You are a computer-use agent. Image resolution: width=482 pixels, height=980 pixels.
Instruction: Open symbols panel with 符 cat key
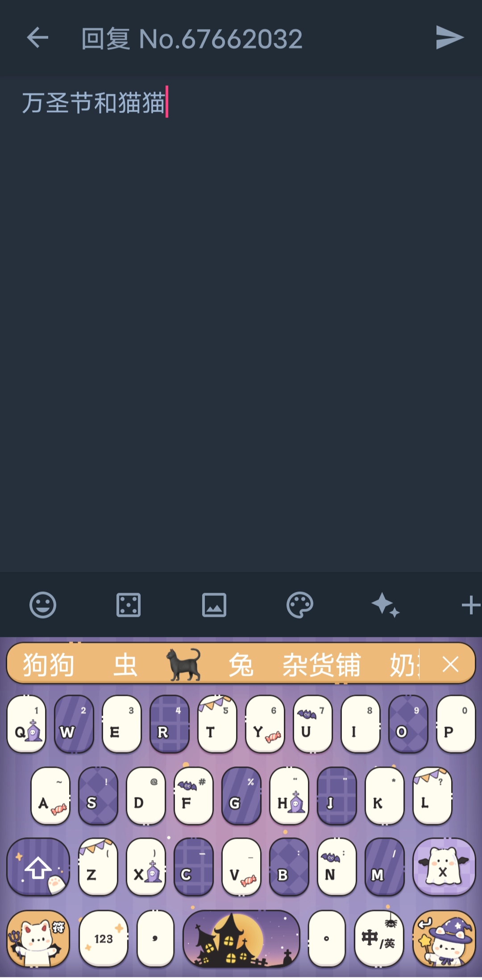coord(38,938)
